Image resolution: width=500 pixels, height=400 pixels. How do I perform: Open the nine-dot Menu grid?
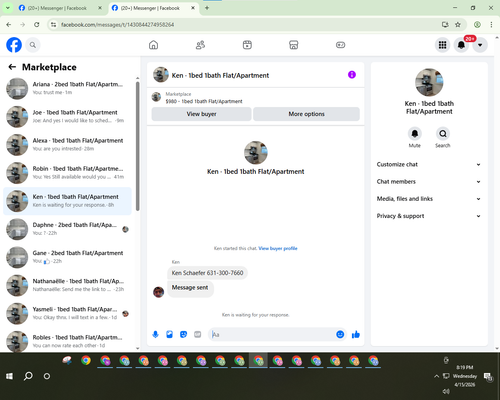[442, 45]
